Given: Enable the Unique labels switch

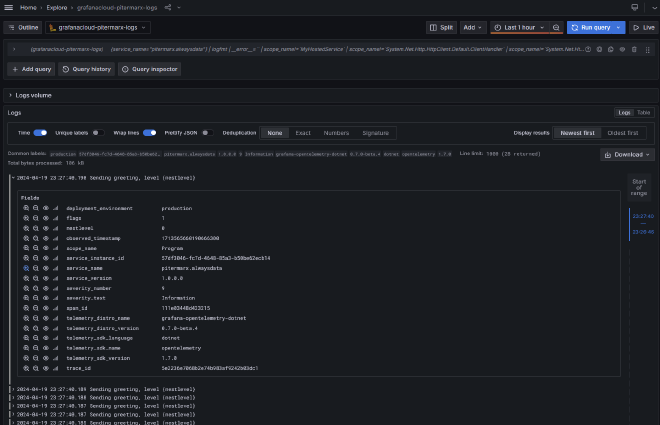Looking at the screenshot, I should (x=97, y=132).
